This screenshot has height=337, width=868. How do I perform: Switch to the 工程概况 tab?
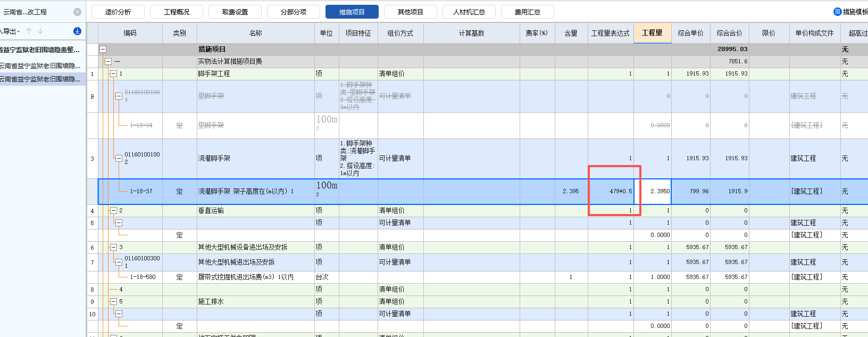[177, 12]
